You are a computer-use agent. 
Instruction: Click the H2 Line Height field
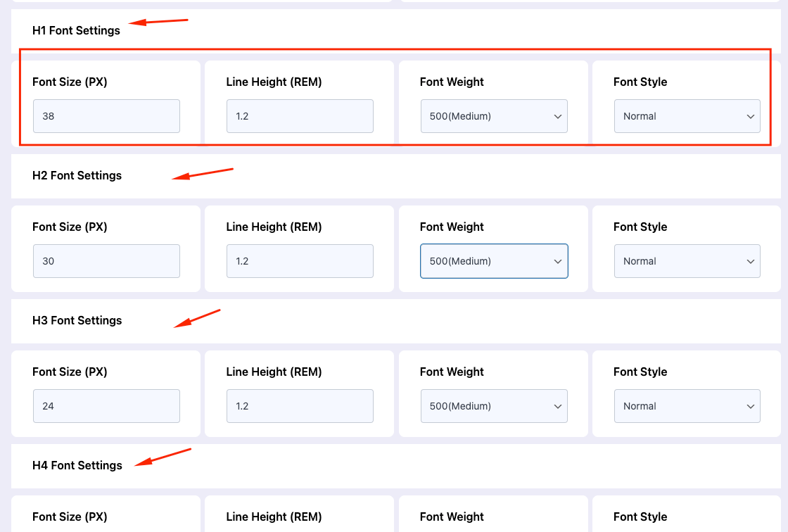pos(300,261)
